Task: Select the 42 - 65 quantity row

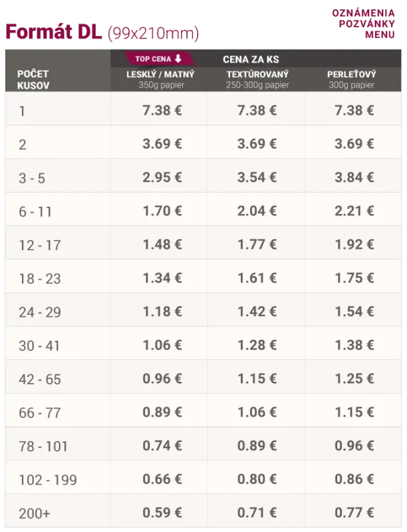Action: click(x=40, y=379)
